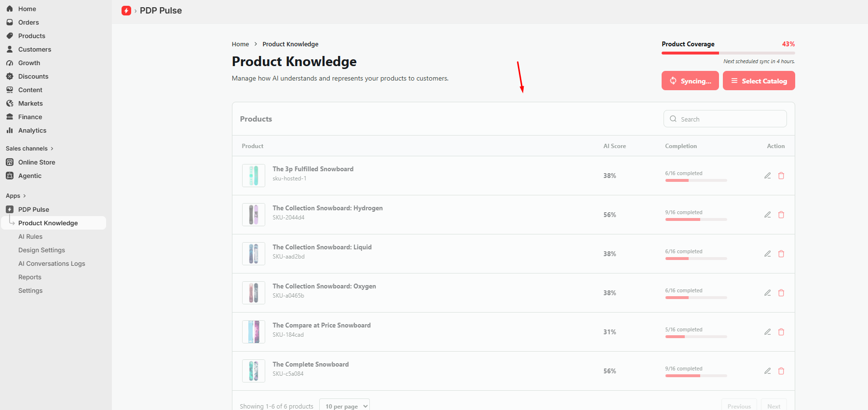Viewport: 868px width, 410px height.
Task: Open the 10 per page dropdown
Action: pos(344,406)
